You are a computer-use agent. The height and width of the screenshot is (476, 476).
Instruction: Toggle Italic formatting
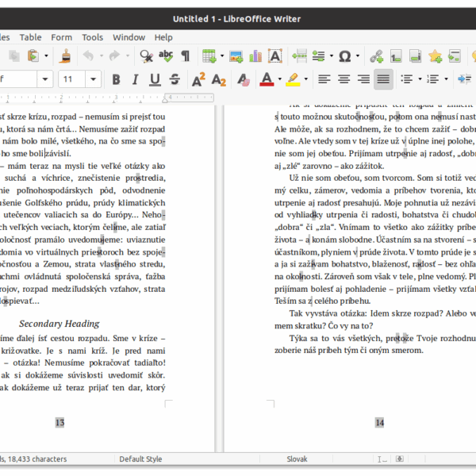(x=136, y=79)
